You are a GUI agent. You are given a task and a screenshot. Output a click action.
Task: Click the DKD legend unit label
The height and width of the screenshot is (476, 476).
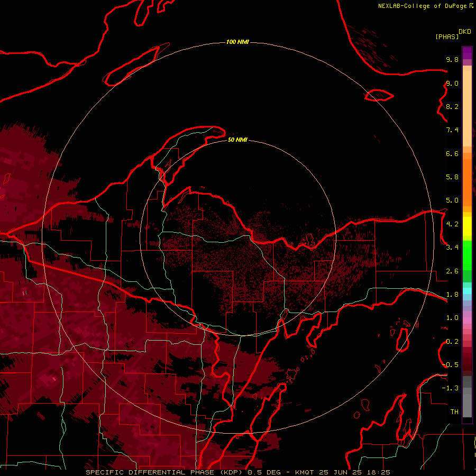click(465, 31)
